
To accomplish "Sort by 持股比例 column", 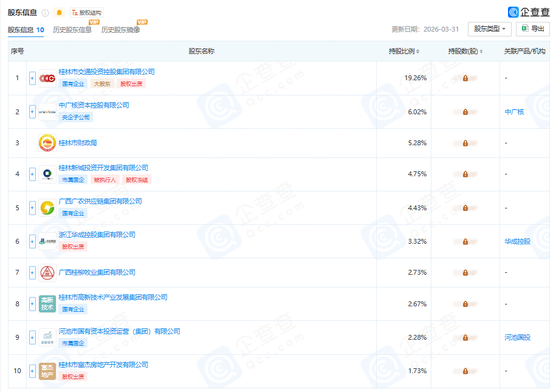I will [x=404, y=52].
